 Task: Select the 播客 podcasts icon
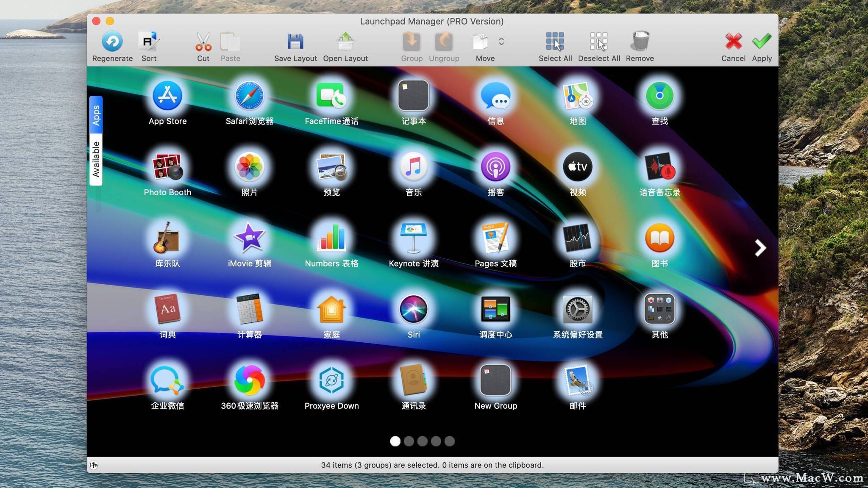point(495,167)
